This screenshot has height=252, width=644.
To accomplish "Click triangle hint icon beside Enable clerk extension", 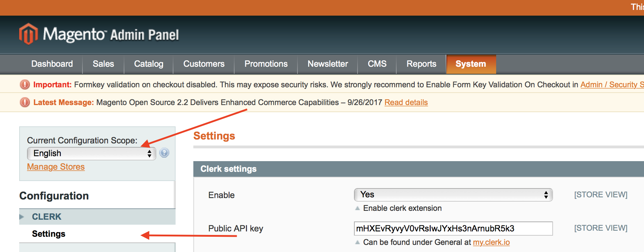I will click(x=358, y=208).
